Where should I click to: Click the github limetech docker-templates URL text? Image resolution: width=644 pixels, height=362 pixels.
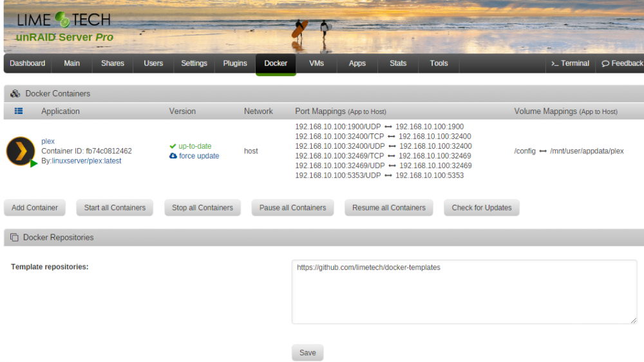tap(368, 267)
